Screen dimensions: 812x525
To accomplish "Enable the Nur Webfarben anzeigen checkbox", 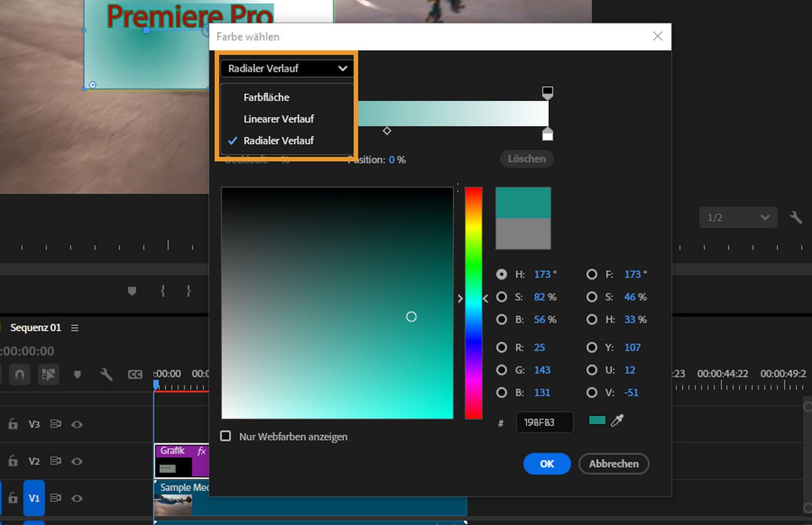I will 225,436.
